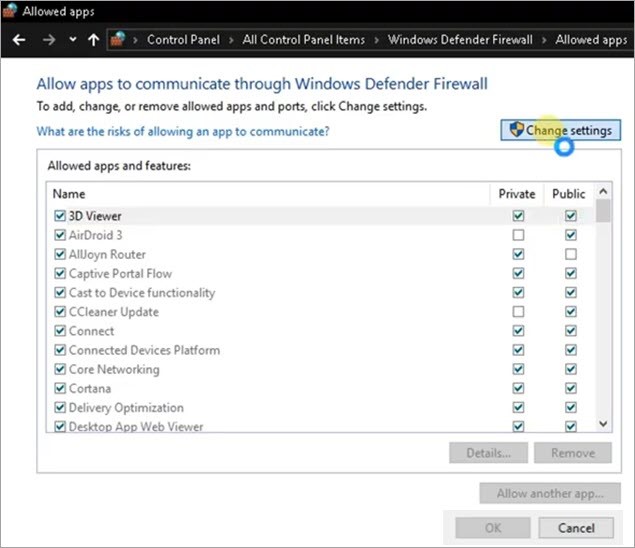Toggle Connect name checkbox
Screen dimensions: 635x548
pyautogui.click(x=60, y=331)
